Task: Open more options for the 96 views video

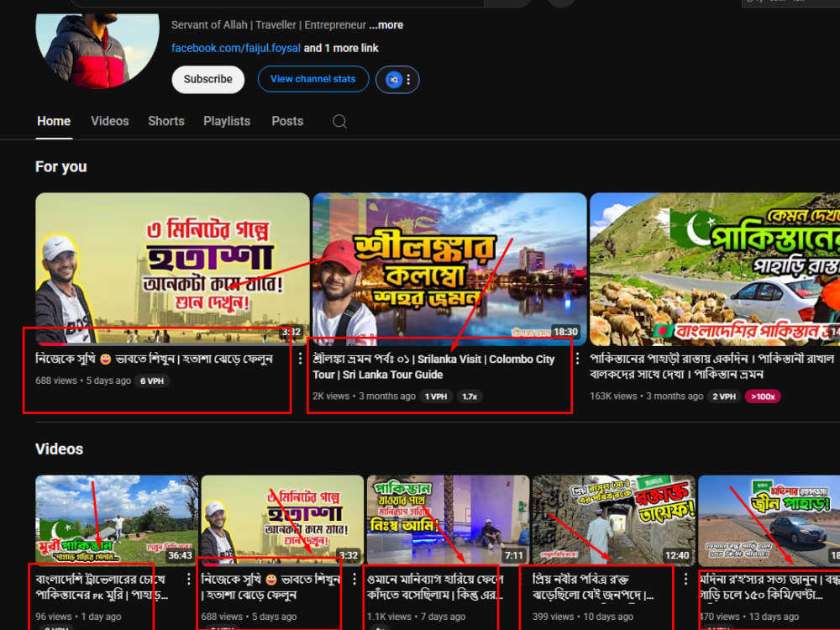Action: click(x=188, y=579)
